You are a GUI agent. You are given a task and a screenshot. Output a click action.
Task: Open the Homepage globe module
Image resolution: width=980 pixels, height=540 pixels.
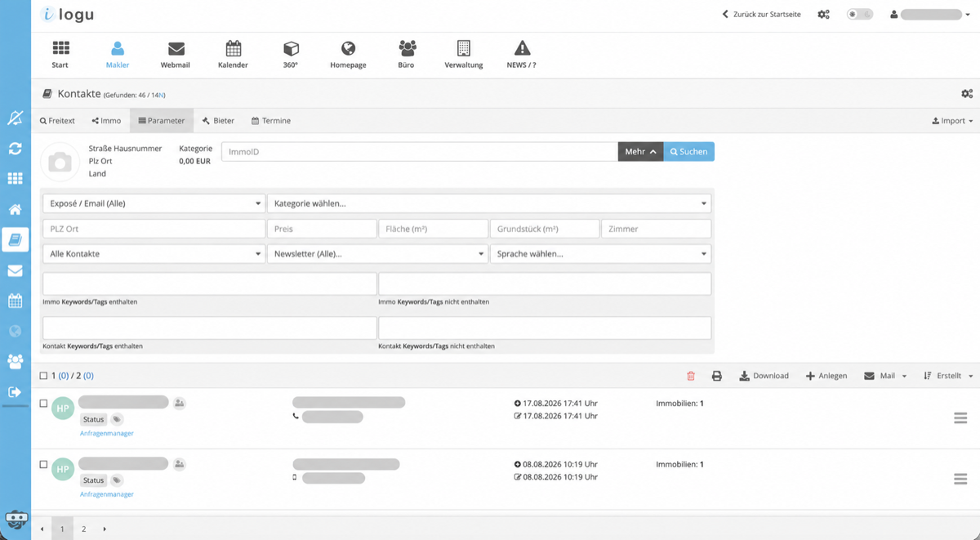click(348, 55)
